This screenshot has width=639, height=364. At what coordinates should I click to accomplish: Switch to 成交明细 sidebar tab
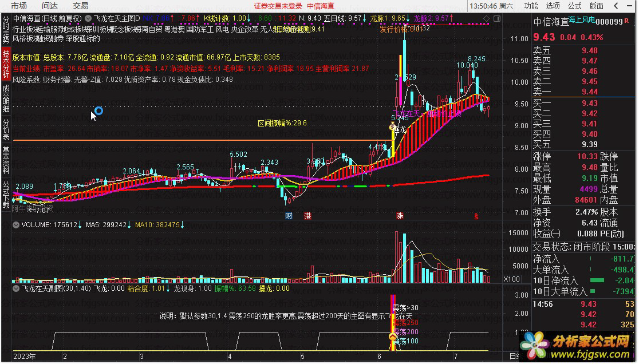pos(6,98)
